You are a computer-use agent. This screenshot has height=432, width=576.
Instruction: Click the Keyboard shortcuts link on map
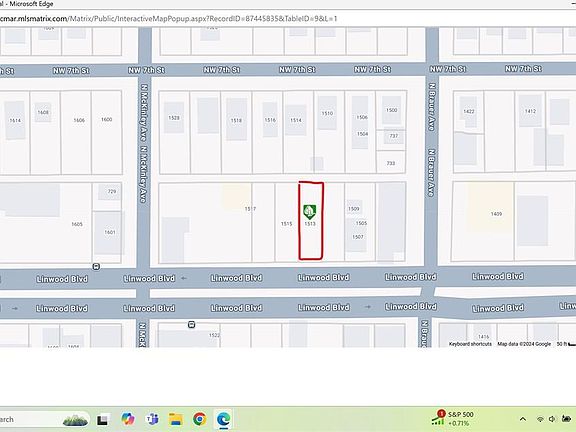[x=470, y=344]
